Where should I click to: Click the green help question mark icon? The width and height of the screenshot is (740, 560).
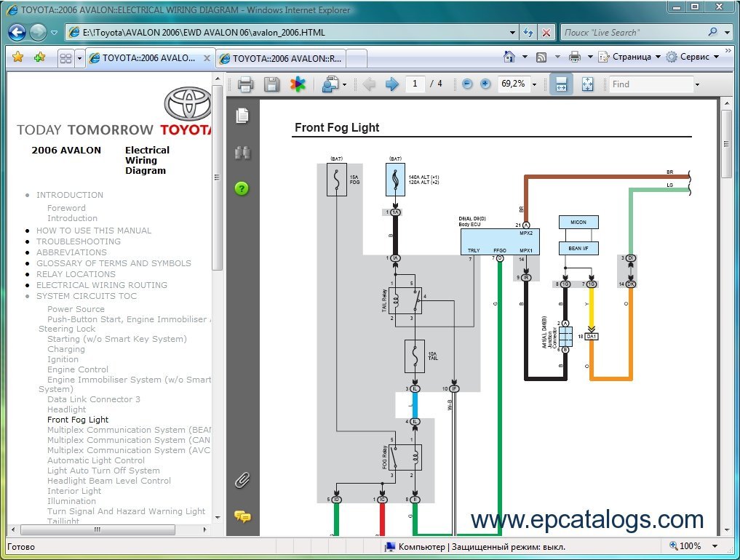click(242, 188)
